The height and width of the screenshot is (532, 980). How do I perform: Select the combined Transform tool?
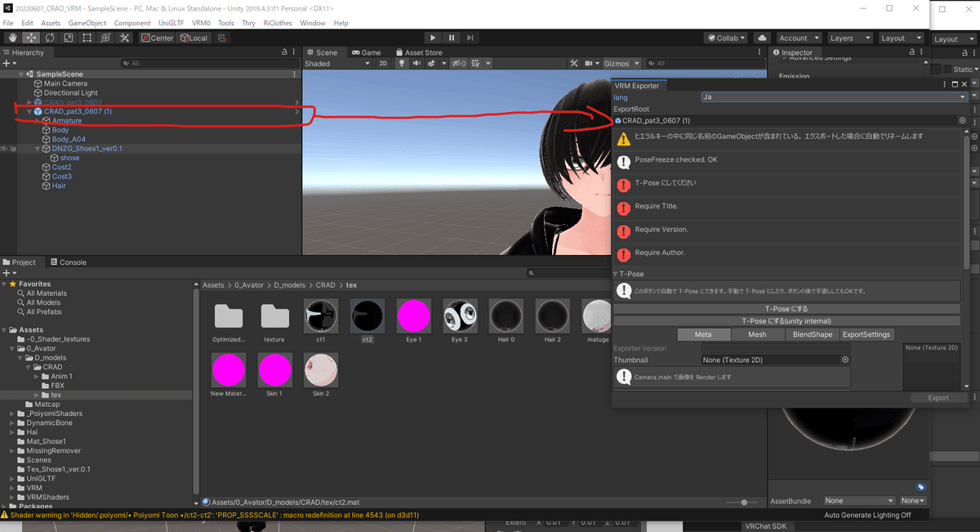[x=106, y=38]
